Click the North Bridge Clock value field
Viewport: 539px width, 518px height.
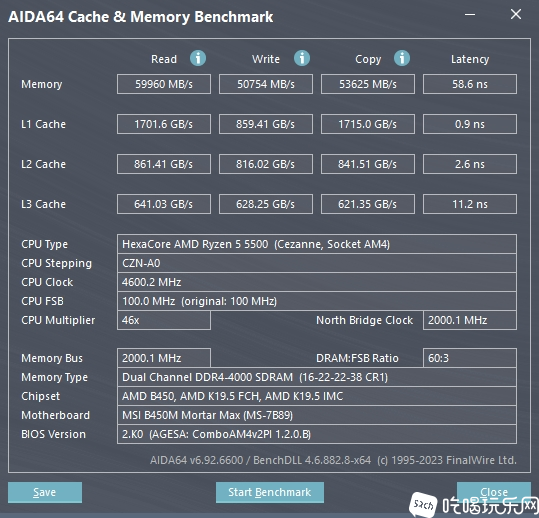[470, 320]
